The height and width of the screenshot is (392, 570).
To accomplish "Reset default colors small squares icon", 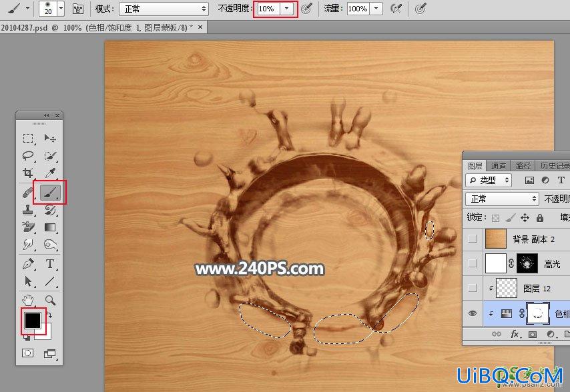I will point(26,338).
